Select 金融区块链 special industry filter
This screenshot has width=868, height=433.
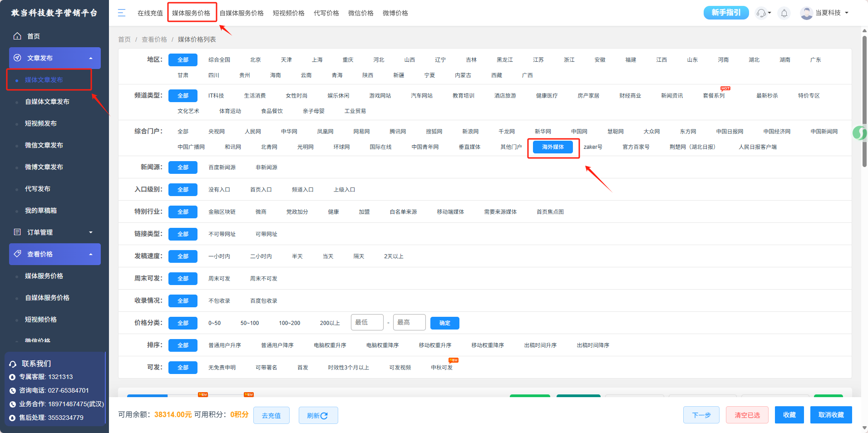222,212
